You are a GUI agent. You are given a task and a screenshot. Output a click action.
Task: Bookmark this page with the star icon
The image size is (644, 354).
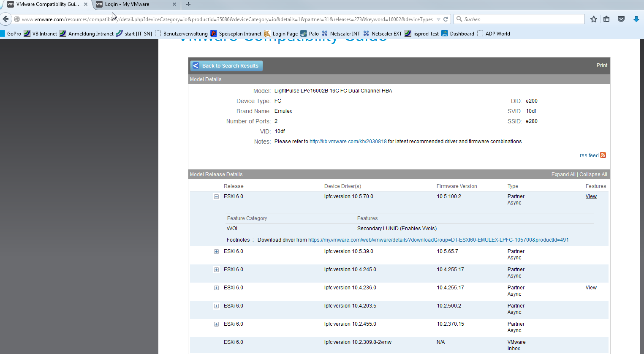tap(594, 19)
